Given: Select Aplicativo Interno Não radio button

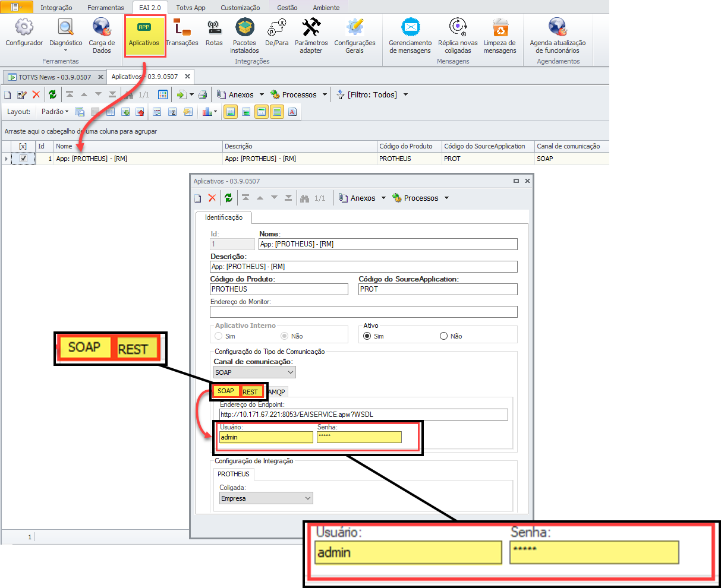Looking at the screenshot, I should click(x=284, y=336).
